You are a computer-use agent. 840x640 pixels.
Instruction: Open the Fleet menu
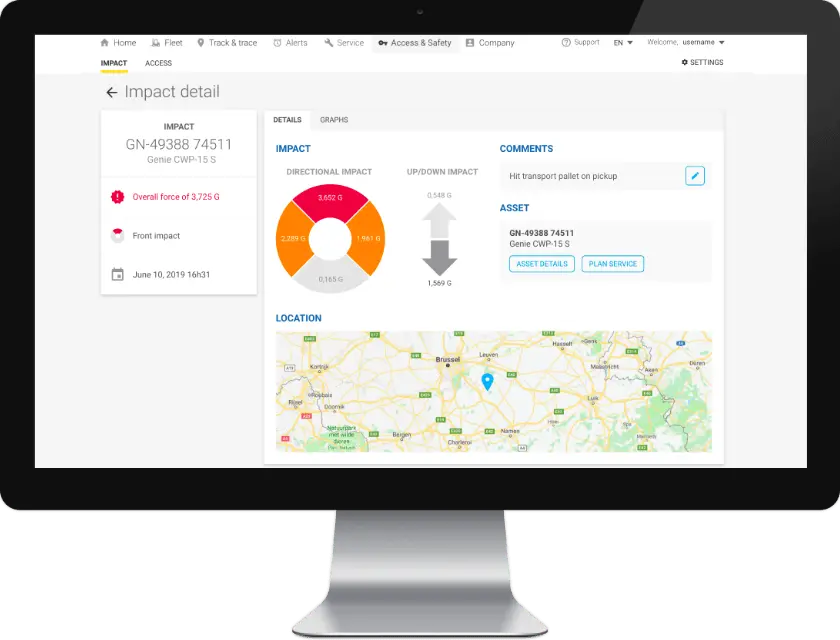(x=167, y=42)
